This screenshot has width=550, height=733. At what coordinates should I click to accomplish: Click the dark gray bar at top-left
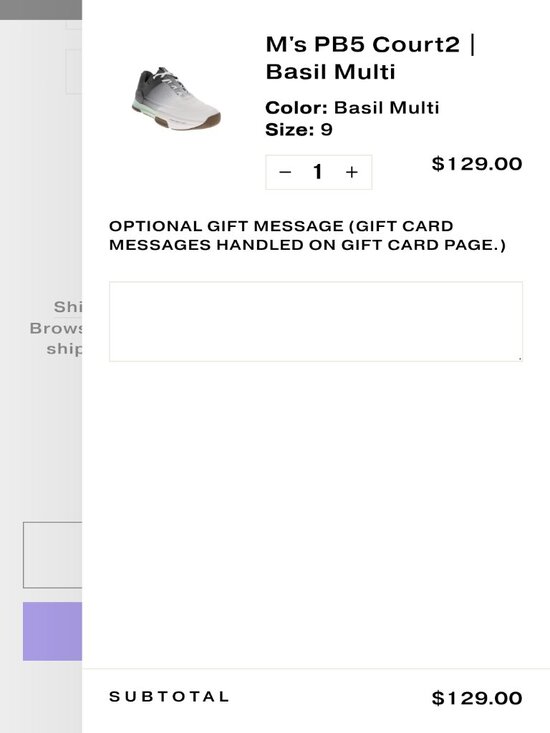(41, 10)
